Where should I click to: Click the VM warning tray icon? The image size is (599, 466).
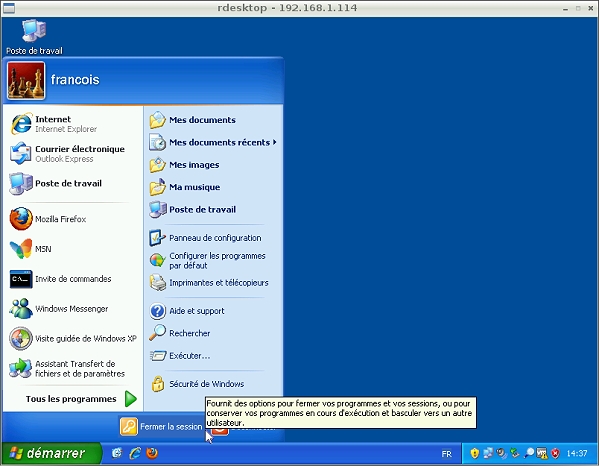[x=542, y=453]
